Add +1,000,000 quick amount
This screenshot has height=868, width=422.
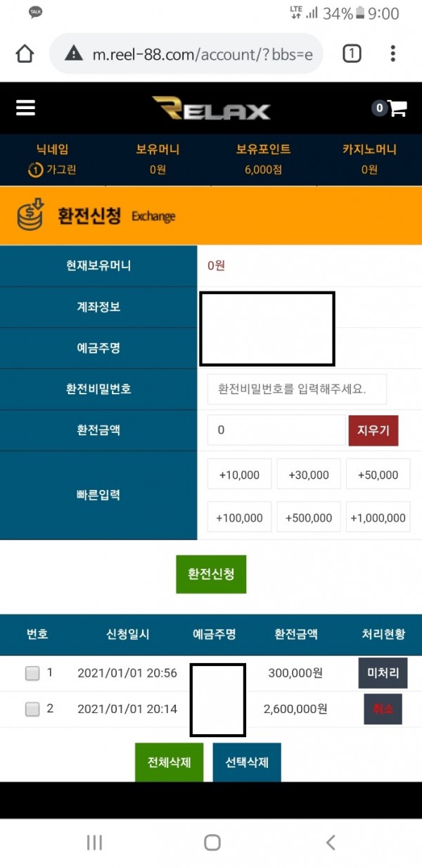point(378,517)
